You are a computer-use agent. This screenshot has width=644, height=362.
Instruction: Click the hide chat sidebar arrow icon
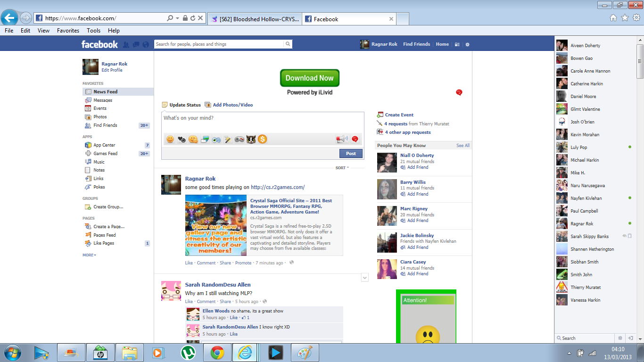pos(630,338)
